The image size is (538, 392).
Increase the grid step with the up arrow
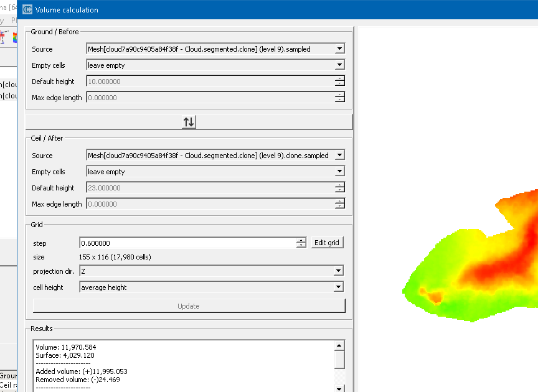tap(301, 240)
